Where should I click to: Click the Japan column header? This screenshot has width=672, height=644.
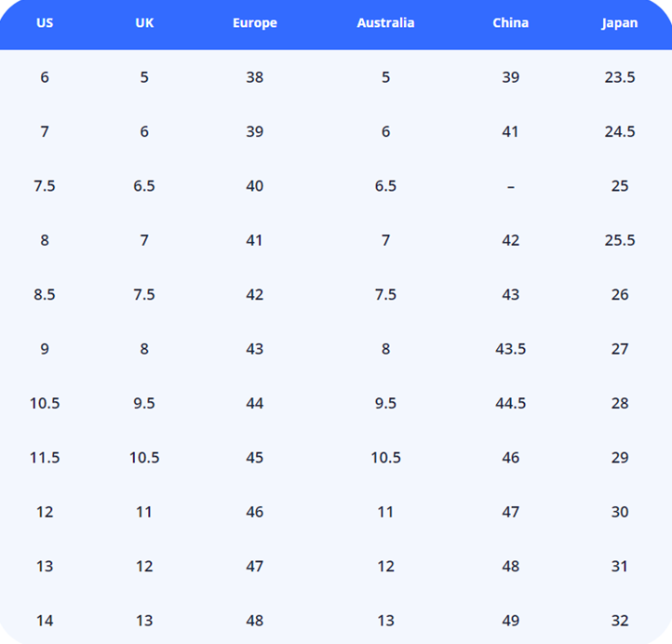click(620, 23)
